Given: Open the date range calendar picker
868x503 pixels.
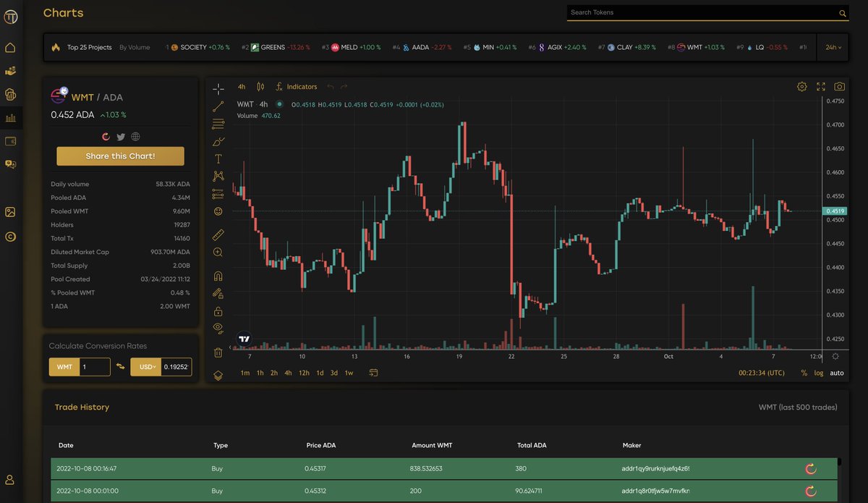Looking at the screenshot, I should [374, 373].
